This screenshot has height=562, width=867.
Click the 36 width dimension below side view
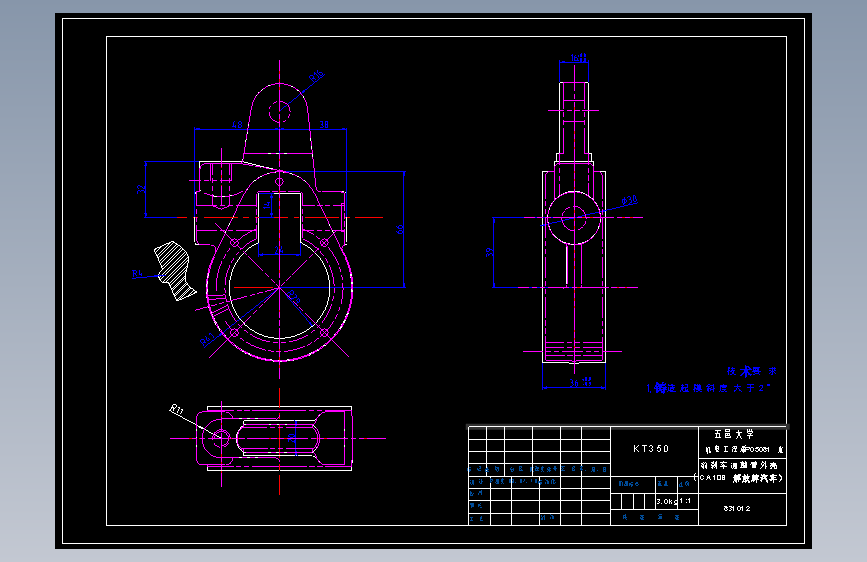click(x=580, y=382)
